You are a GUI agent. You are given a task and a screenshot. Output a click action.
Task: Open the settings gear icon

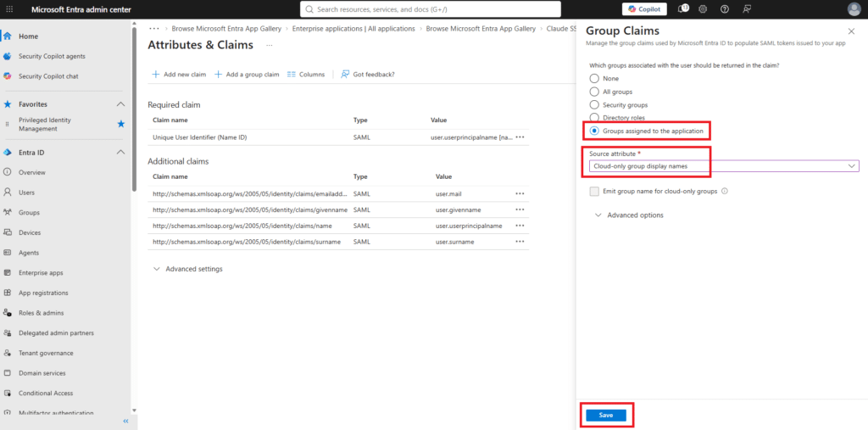tap(703, 9)
